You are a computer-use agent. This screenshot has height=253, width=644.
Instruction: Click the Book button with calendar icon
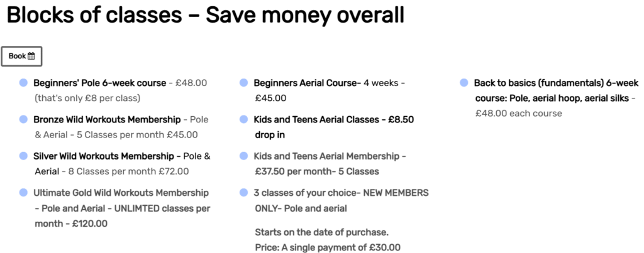tap(21, 56)
